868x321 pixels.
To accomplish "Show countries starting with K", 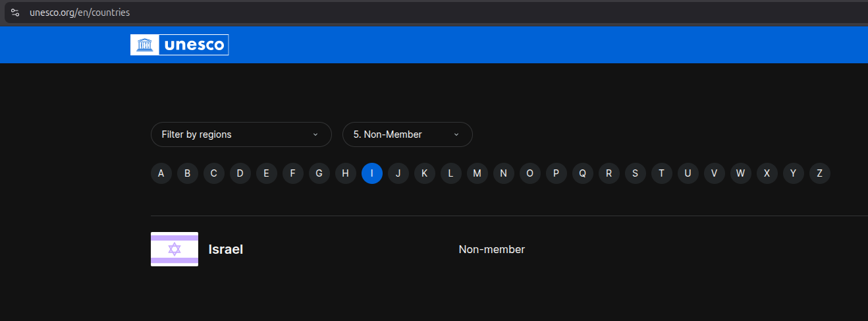I will point(425,173).
